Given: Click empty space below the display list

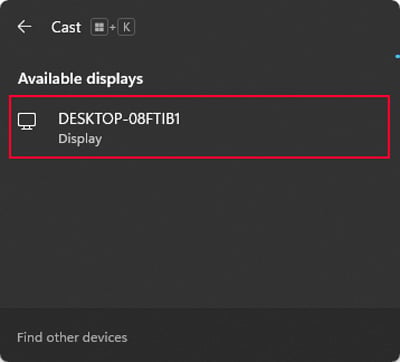Looking at the screenshot, I should (200, 233).
